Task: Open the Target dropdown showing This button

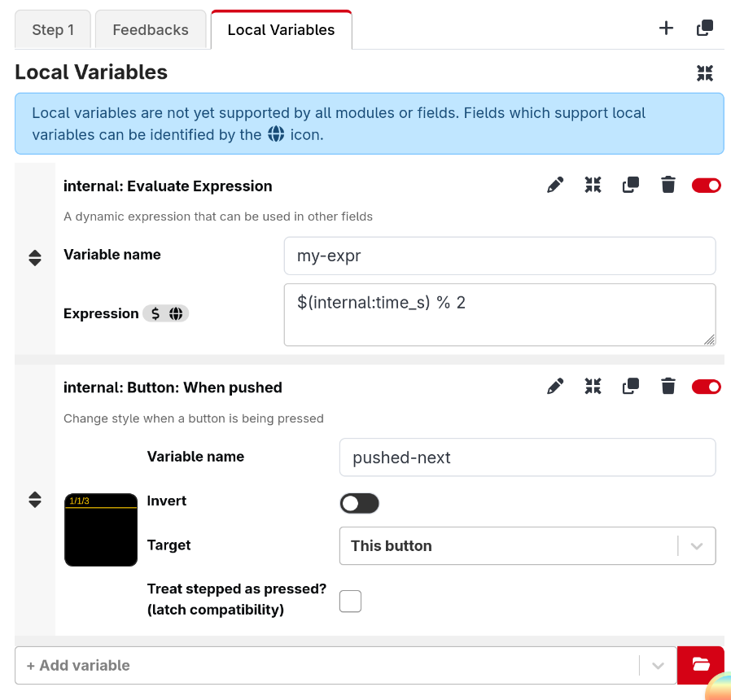Action: [527, 545]
